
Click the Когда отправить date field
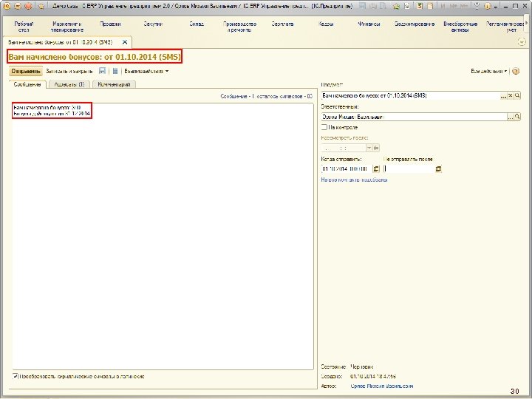(347, 168)
